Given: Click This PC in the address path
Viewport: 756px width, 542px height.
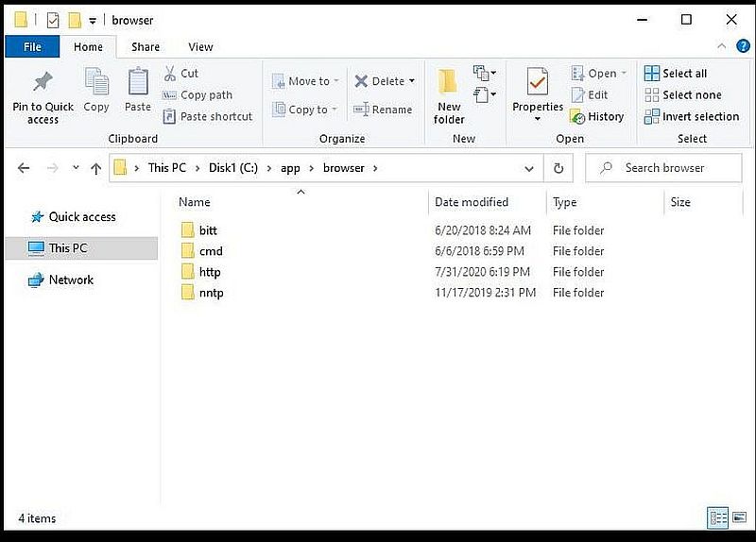Looking at the screenshot, I should (167, 168).
